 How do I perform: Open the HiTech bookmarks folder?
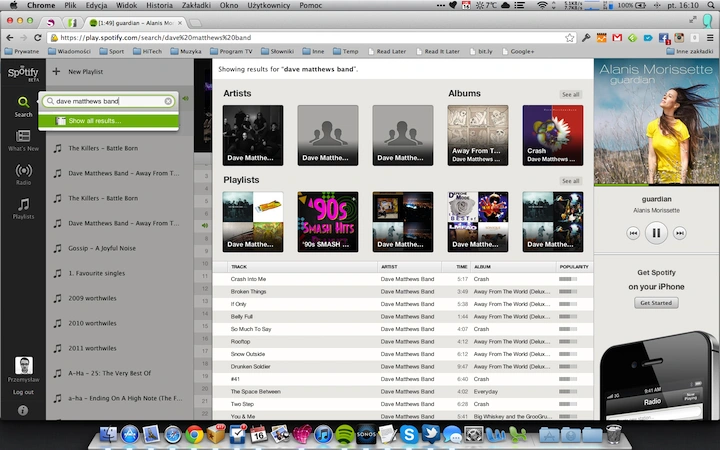(147, 51)
